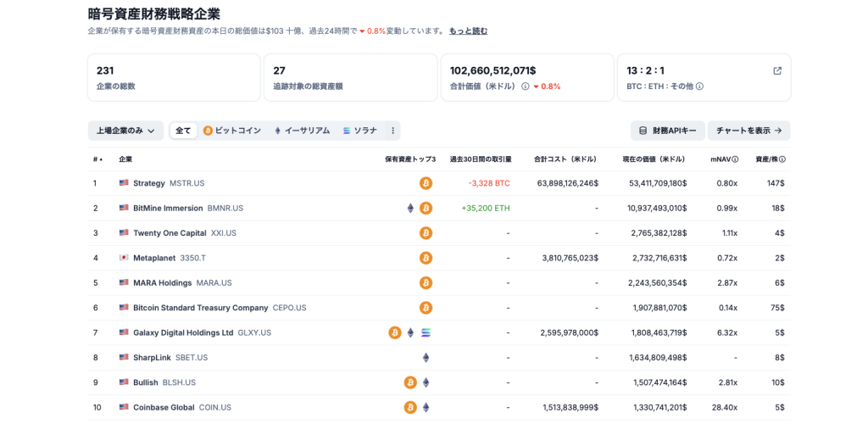Viewport: 868px width, 424px height.
Task: Click the MSTR.US ticker
Action: coord(187,183)
